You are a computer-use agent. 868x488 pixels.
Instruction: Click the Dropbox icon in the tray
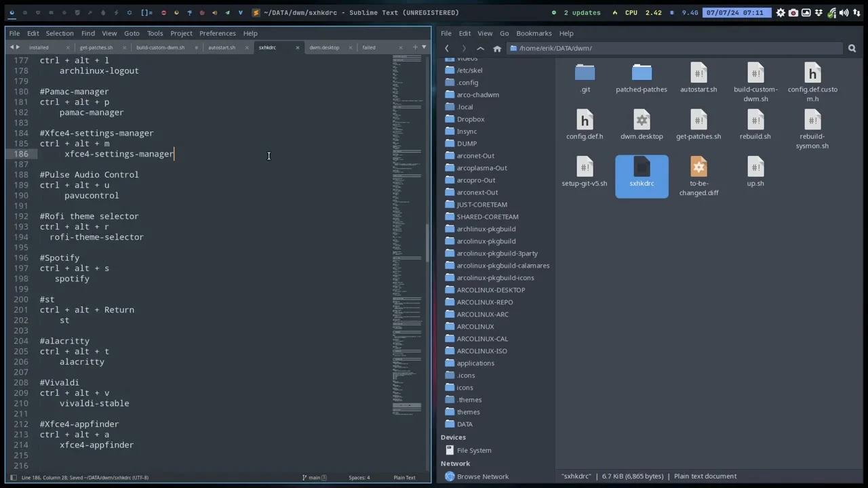click(818, 12)
